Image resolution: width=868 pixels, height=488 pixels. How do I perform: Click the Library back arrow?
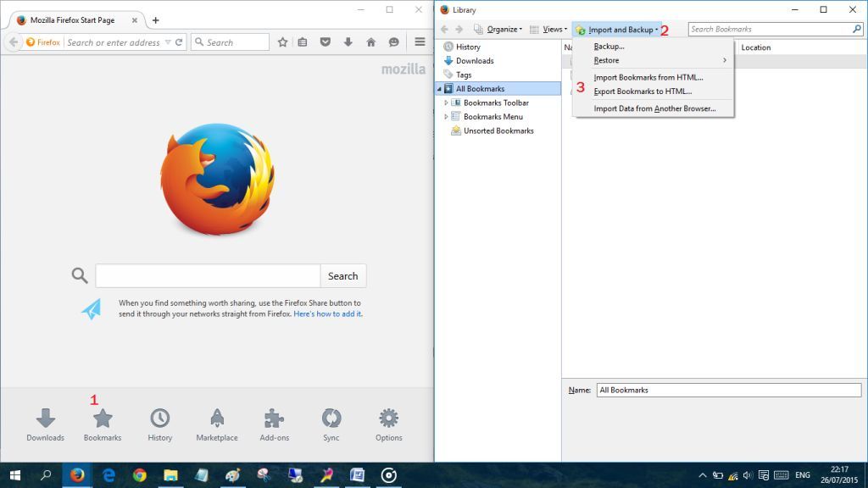pyautogui.click(x=444, y=30)
